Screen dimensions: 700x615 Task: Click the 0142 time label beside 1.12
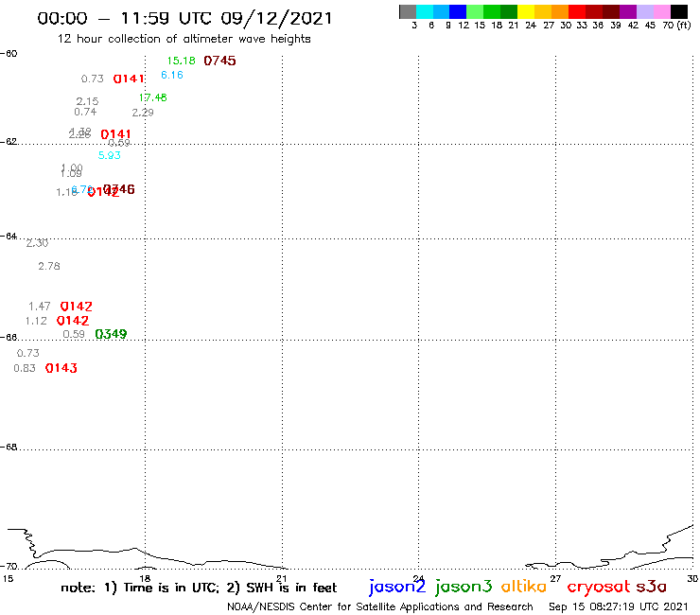pos(73,321)
